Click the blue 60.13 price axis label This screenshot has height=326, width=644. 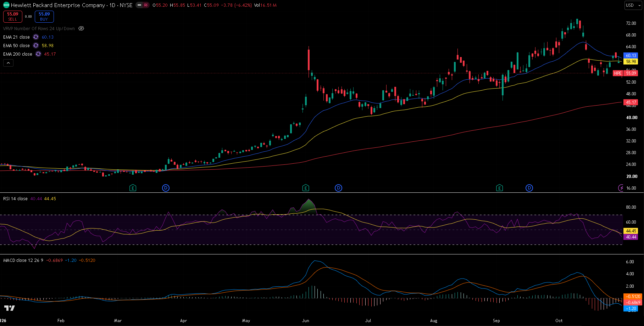coord(631,55)
